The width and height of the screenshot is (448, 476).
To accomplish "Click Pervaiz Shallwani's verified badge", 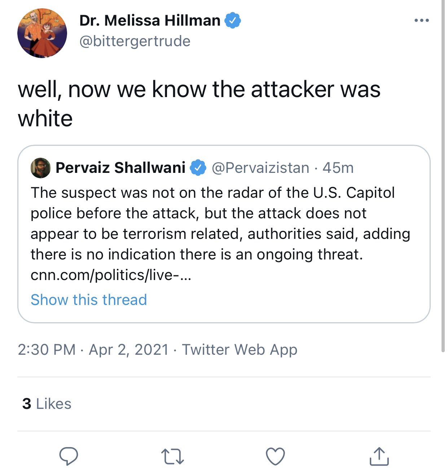I will [x=198, y=168].
